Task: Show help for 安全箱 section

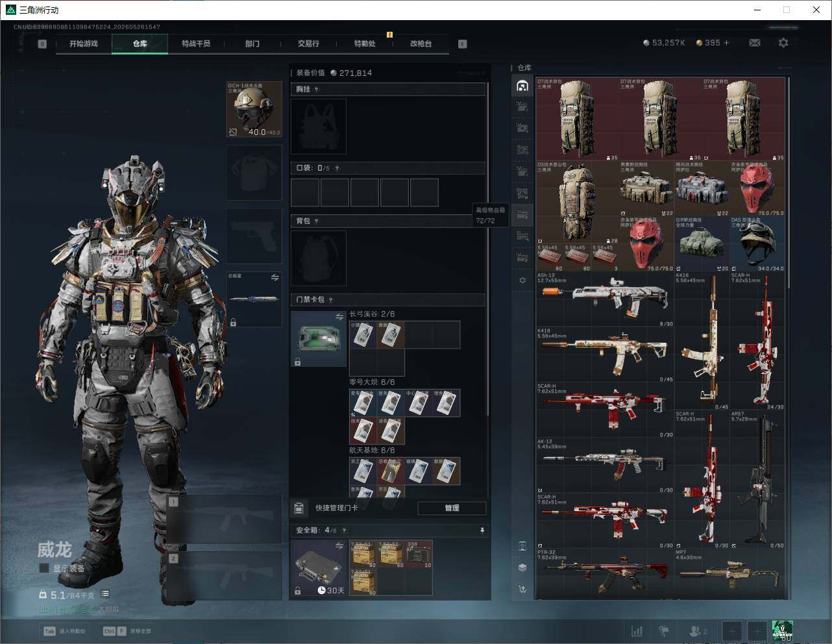Action: pyautogui.click(x=344, y=530)
